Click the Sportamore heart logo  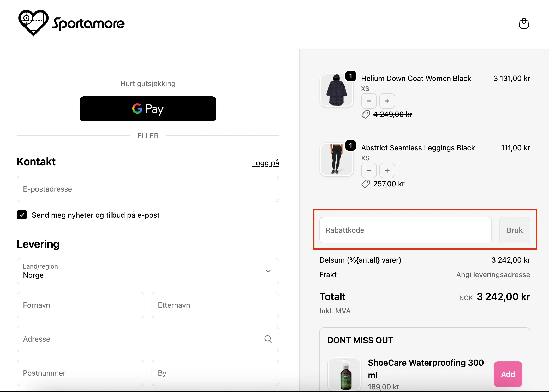(x=33, y=23)
